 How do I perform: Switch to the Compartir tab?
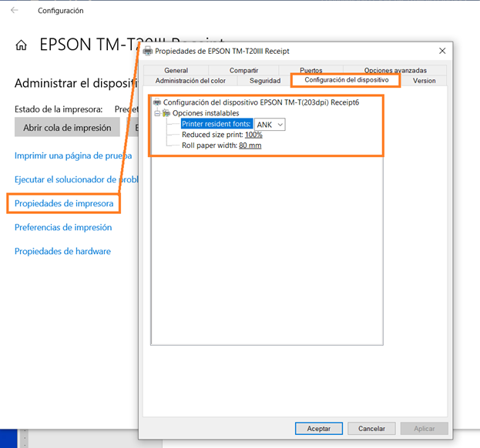243,70
